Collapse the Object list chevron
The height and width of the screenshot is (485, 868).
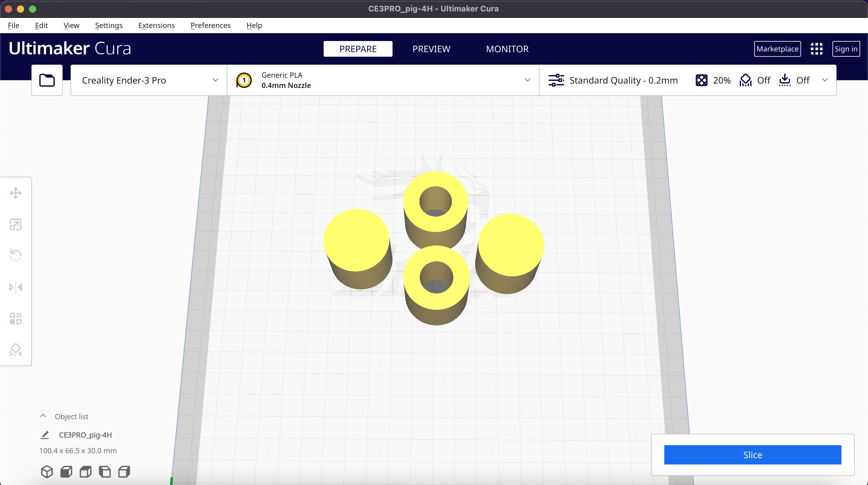click(43, 416)
